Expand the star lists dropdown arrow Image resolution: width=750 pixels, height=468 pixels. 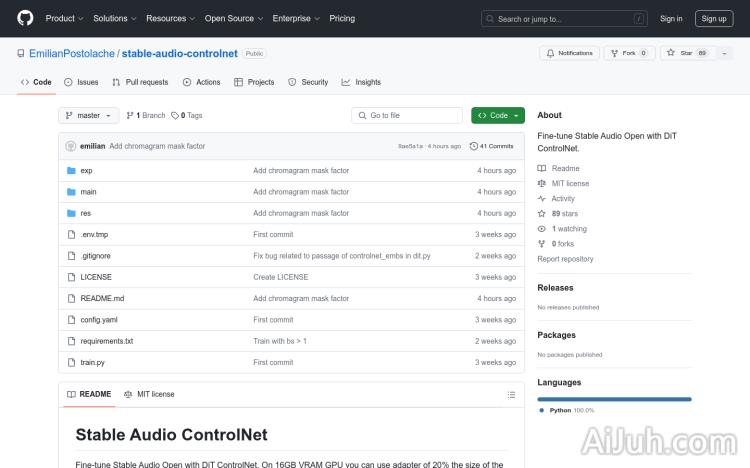pos(724,53)
